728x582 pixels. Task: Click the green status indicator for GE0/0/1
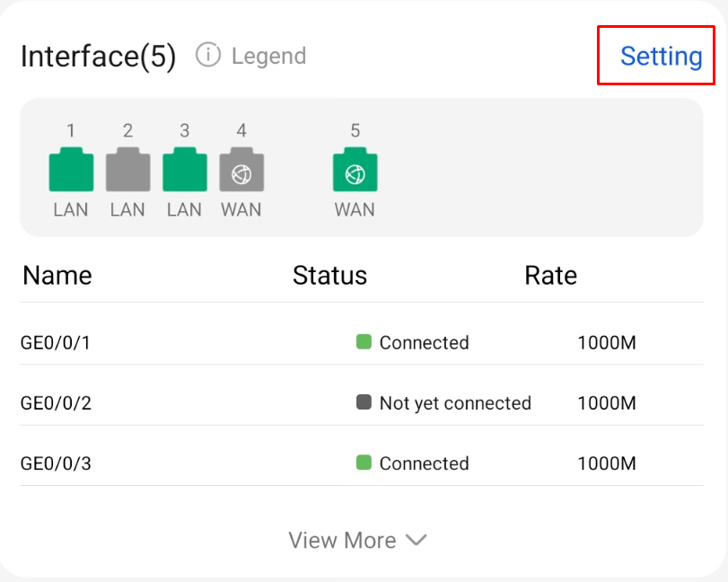coord(364,341)
